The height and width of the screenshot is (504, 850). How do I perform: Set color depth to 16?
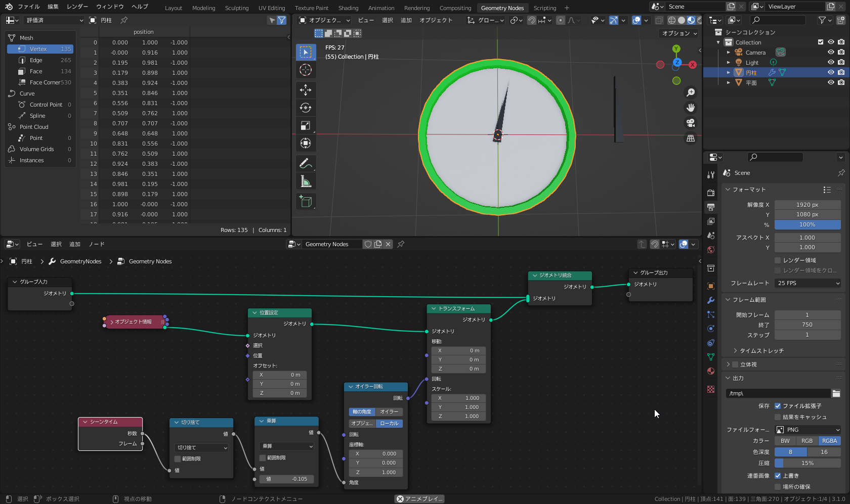[824, 452]
